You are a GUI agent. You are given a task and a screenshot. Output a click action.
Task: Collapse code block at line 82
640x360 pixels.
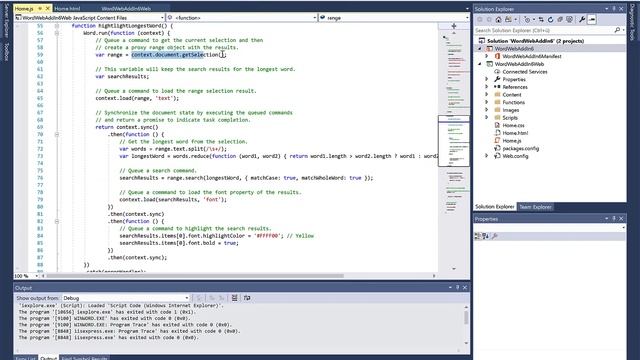coord(57,221)
